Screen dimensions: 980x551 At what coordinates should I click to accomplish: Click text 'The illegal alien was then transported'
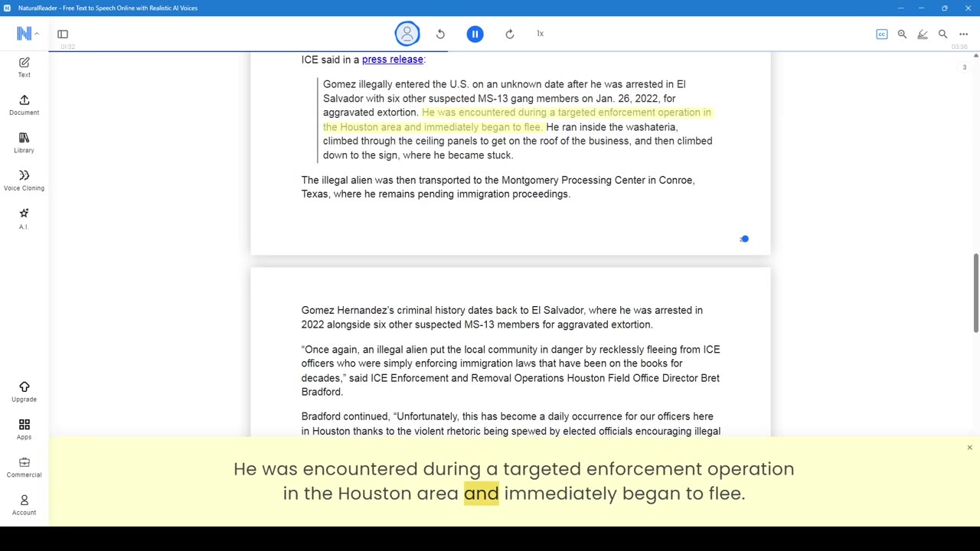(498, 187)
